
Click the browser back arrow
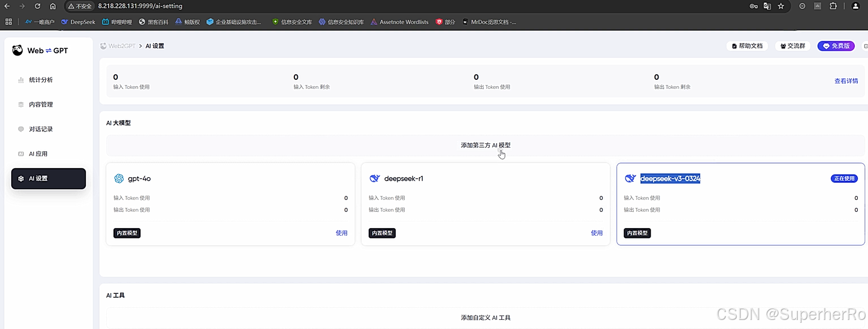[7, 6]
